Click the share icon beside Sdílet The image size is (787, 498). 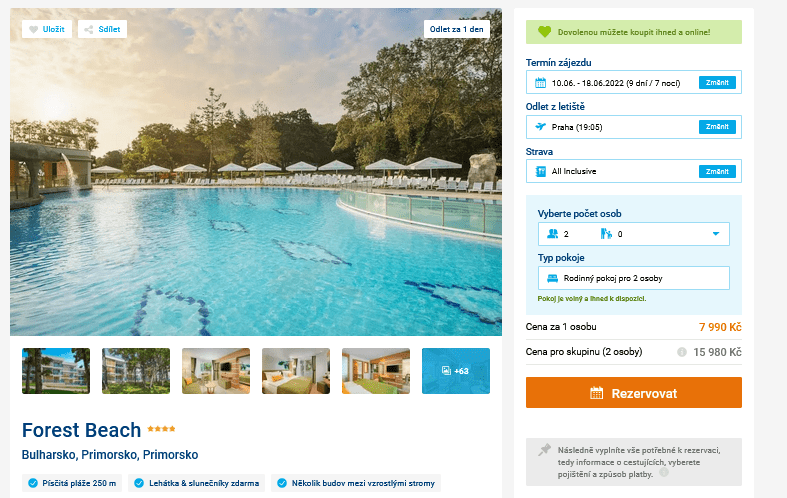pyautogui.click(x=89, y=30)
